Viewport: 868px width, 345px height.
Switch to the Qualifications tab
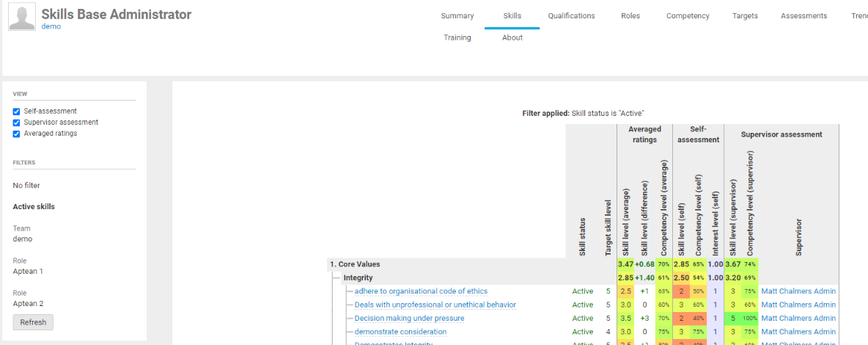(571, 15)
